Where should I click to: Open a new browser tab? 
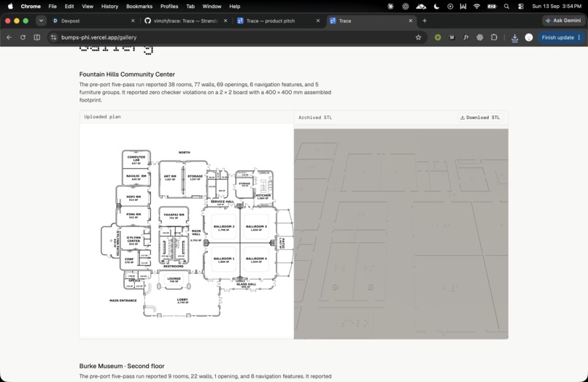425,21
